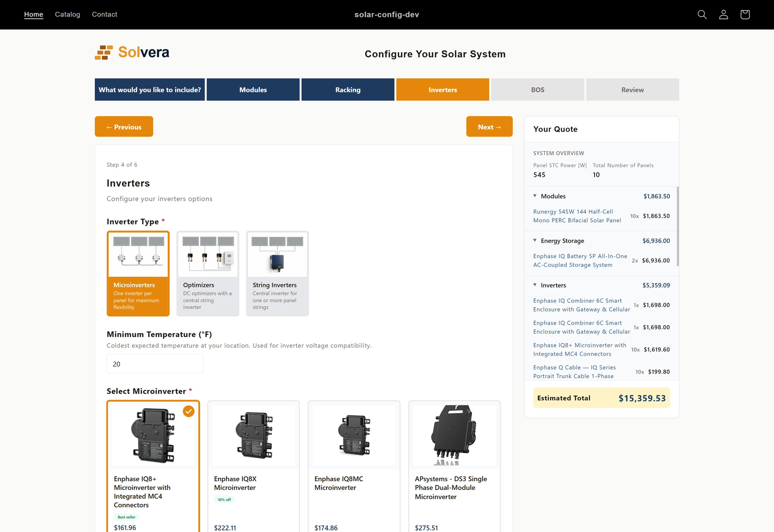This screenshot has height=532, width=774.
Task: Click the Minimum Temperature input field
Action: coord(155,364)
